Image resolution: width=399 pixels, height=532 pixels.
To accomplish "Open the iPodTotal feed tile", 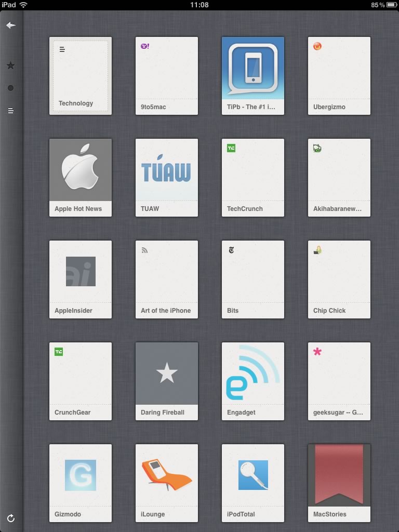I will [x=253, y=483].
